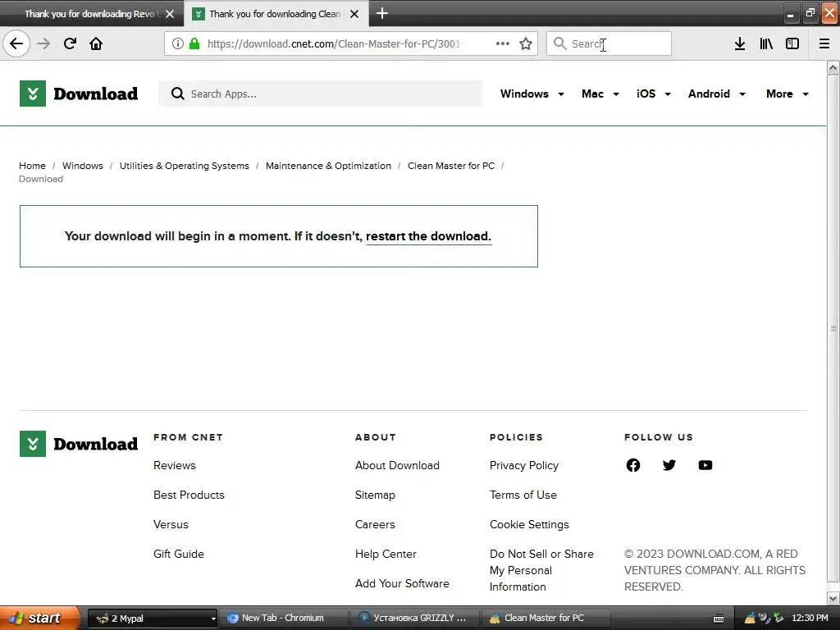Select the Clean Master download tab
840x630 pixels.
click(x=276, y=13)
